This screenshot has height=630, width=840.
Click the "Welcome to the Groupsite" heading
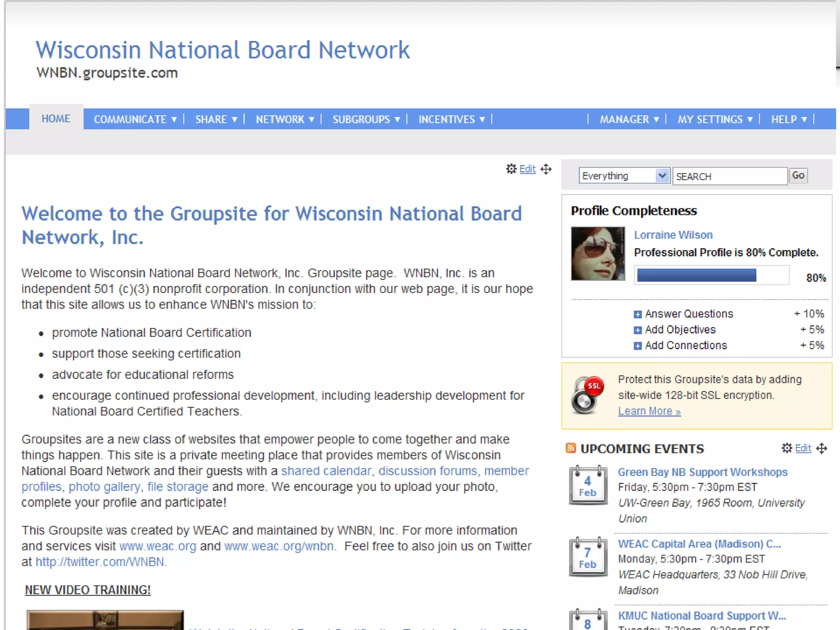tap(271, 225)
